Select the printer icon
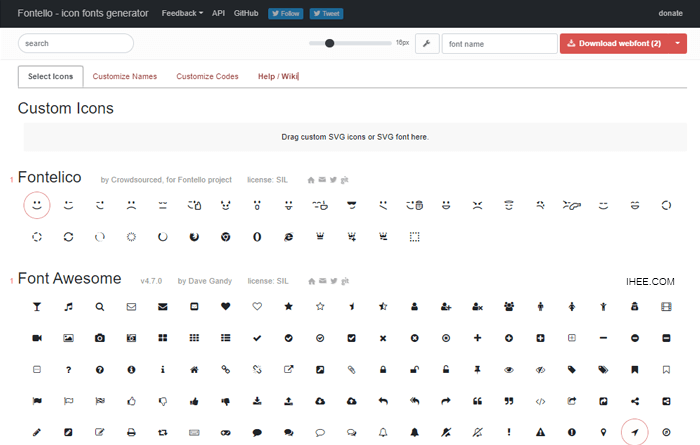This screenshot has width=700, height=445. [x=131, y=433]
